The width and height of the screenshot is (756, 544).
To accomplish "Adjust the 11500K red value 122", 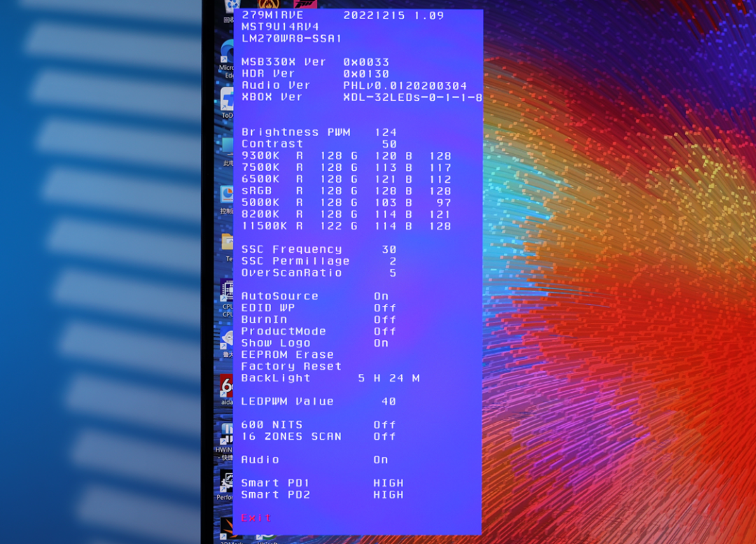I will [x=331, y=225].
